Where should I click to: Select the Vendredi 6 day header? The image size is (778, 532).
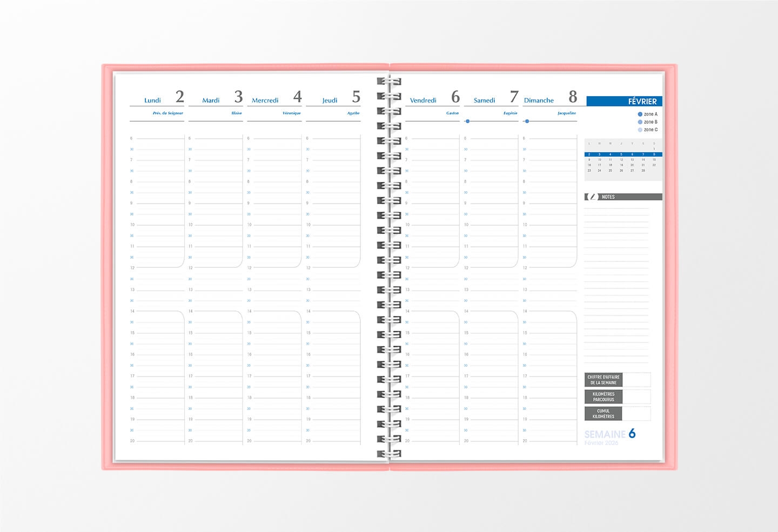432,98
